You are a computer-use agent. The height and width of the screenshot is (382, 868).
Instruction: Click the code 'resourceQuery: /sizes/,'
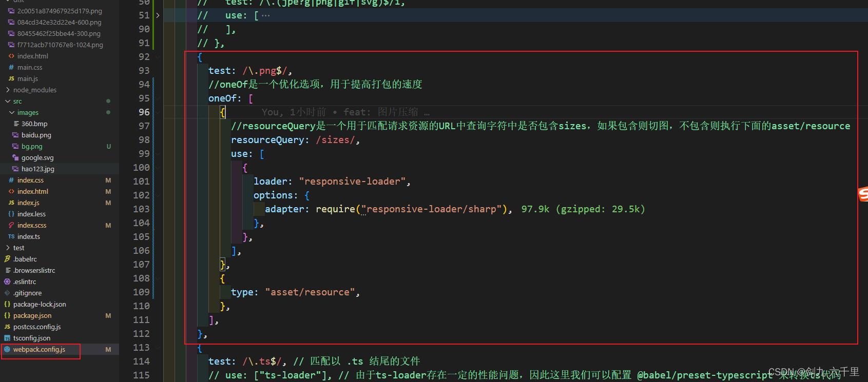(x=296, y=139)
